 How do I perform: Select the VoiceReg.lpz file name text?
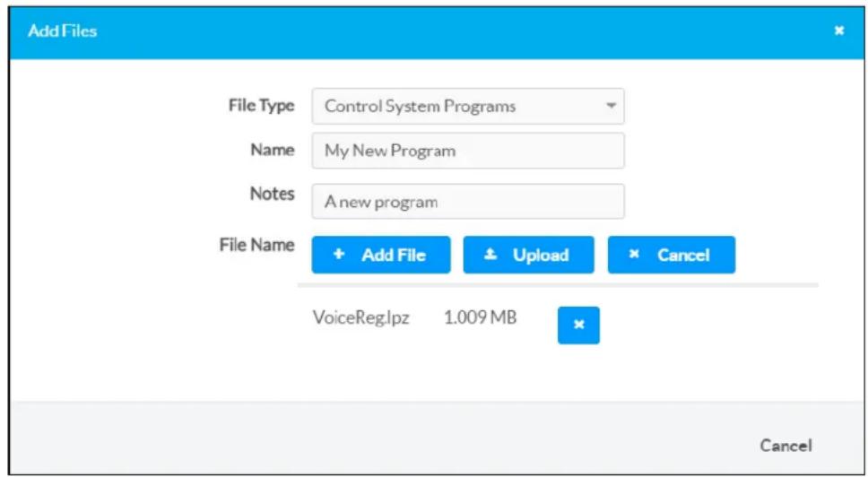tap(361, 319)
